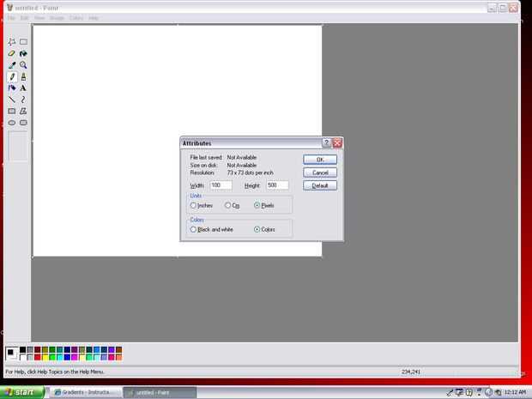The image size is (532, 399).
Task: Select the Free-Form Select tool
Action: coord(12,42)
